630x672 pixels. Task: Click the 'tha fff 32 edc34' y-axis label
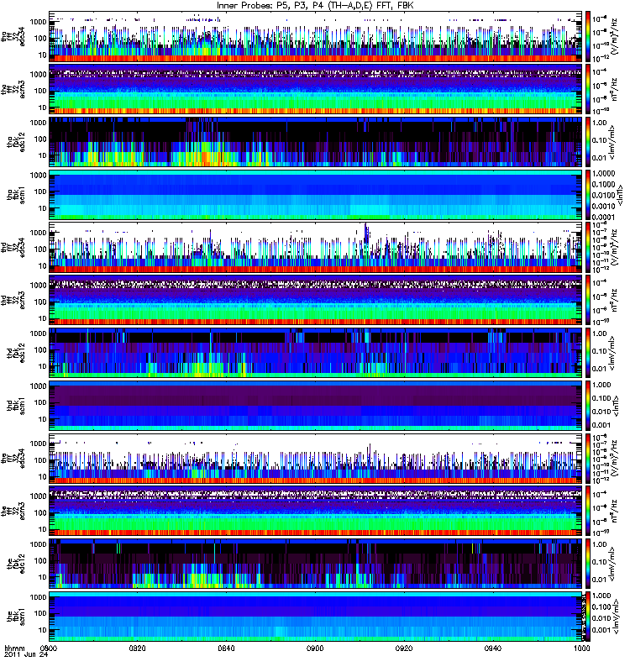[x=13, y=37]
